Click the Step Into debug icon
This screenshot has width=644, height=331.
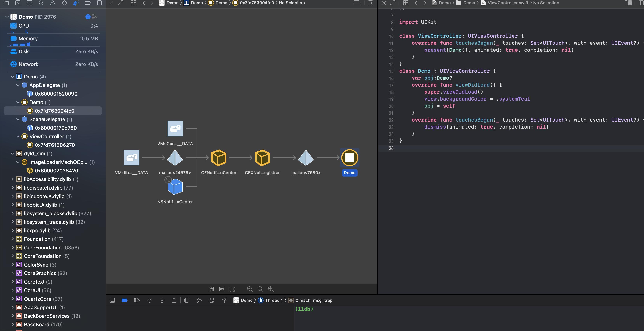point(162,300)
